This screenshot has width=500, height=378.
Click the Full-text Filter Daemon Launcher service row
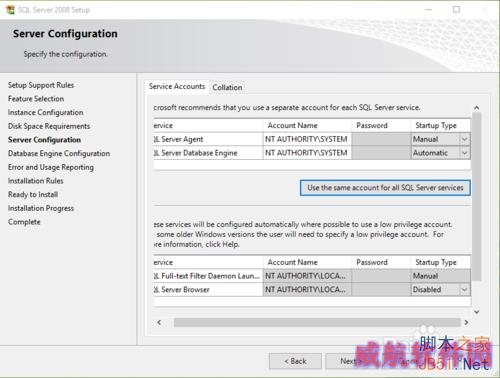tap(207, 276)
